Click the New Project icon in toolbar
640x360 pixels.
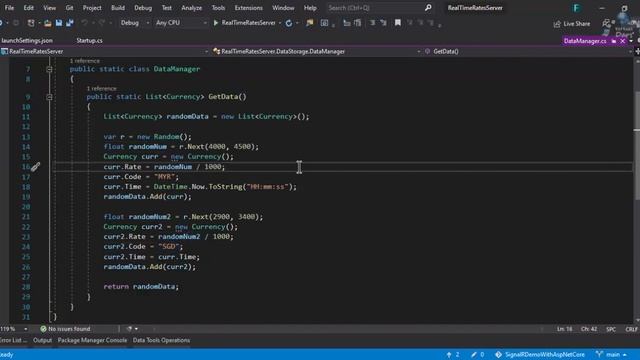pos(31,23)
